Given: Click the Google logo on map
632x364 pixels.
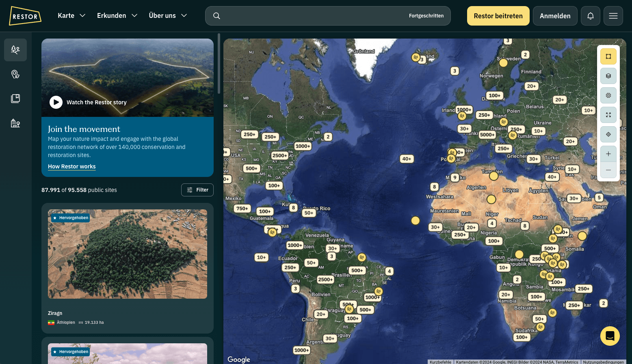Looking at the screenshot, I should point(239,360).
